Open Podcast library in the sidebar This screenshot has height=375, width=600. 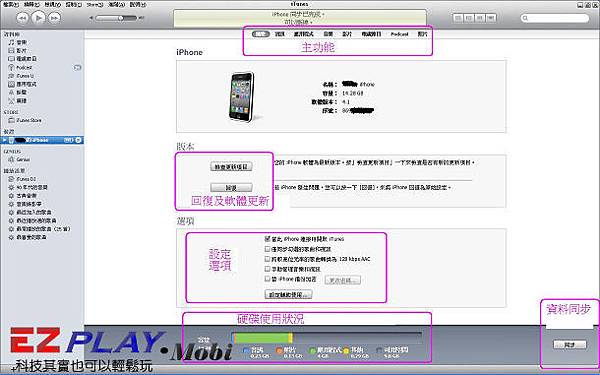point(20,67)
